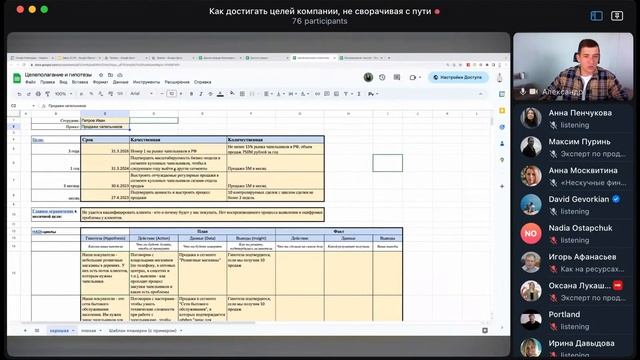Decrease the font size
The width and height of the screenshot is (640, 360).
(162, 94)
